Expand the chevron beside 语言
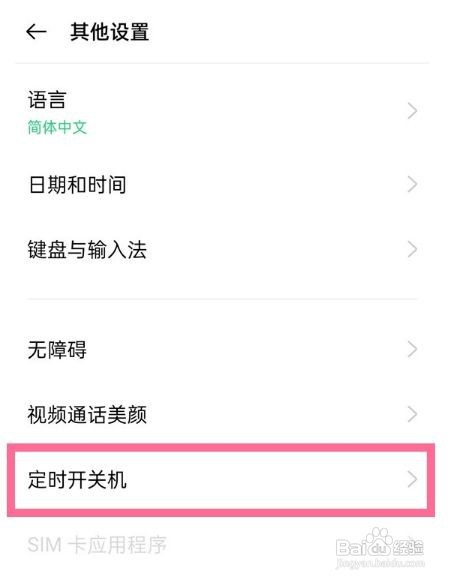453x581 pixels. click(412, 111)
